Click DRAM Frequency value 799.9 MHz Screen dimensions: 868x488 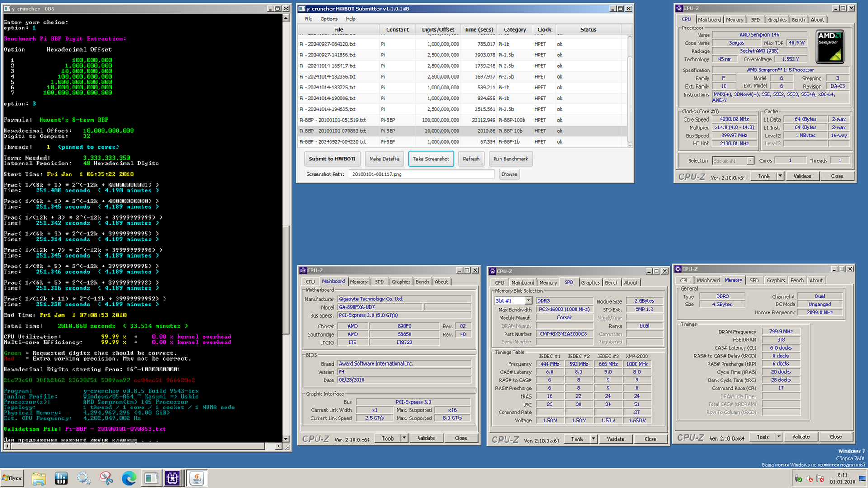[781, 332]
